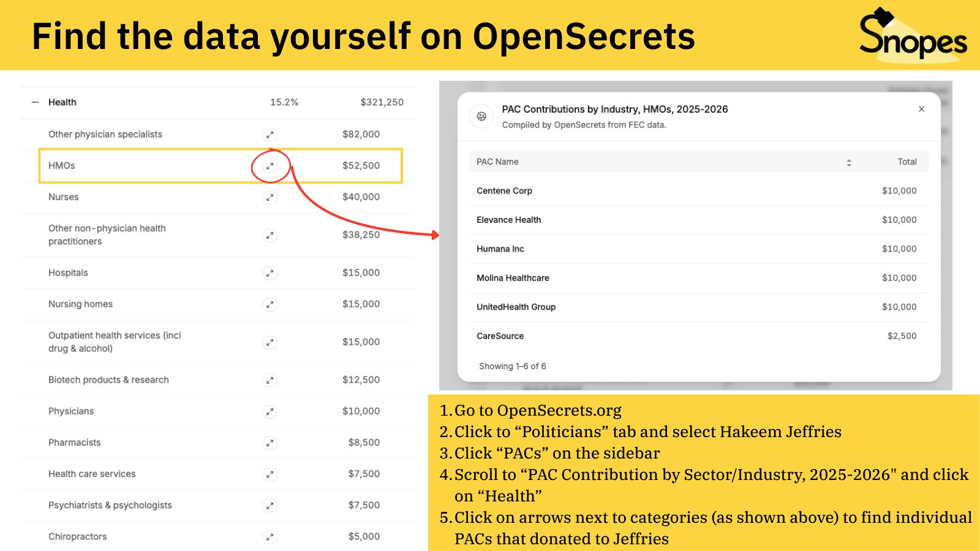This screenshot has width=980, height=551.
Task: Click the Total column header
Action: [907, 162]
